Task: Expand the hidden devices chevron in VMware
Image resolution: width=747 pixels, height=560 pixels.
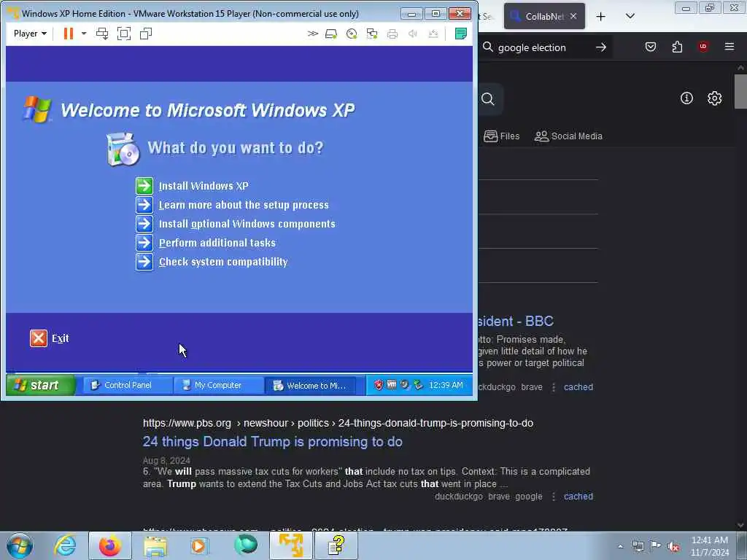Action: pyautogui.click(x=312, y=34)
